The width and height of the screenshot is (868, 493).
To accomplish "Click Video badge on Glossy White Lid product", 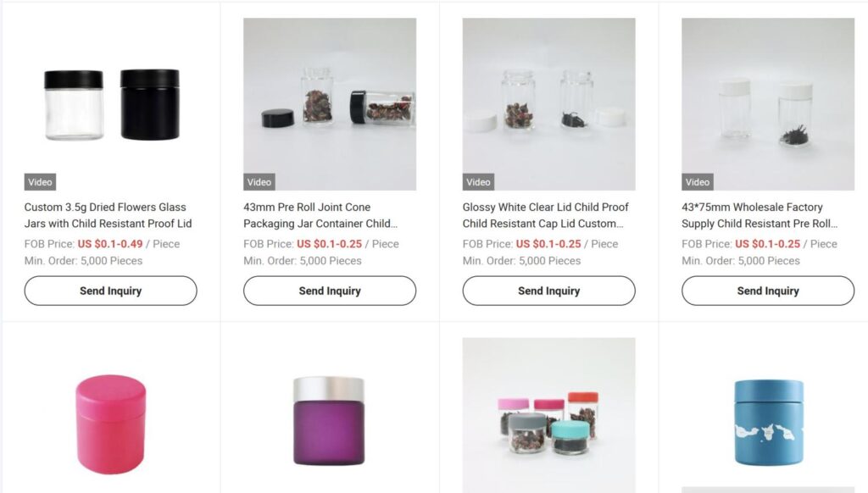I will (x=478, y=182).
